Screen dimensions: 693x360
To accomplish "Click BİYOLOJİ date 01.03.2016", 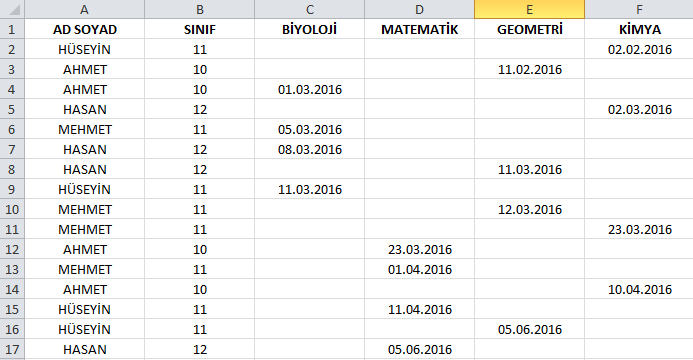I will click(309, 89).
